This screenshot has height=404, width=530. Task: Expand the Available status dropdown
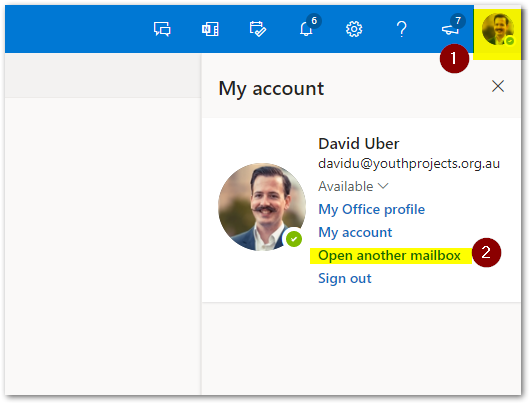(x=353, y=186)
